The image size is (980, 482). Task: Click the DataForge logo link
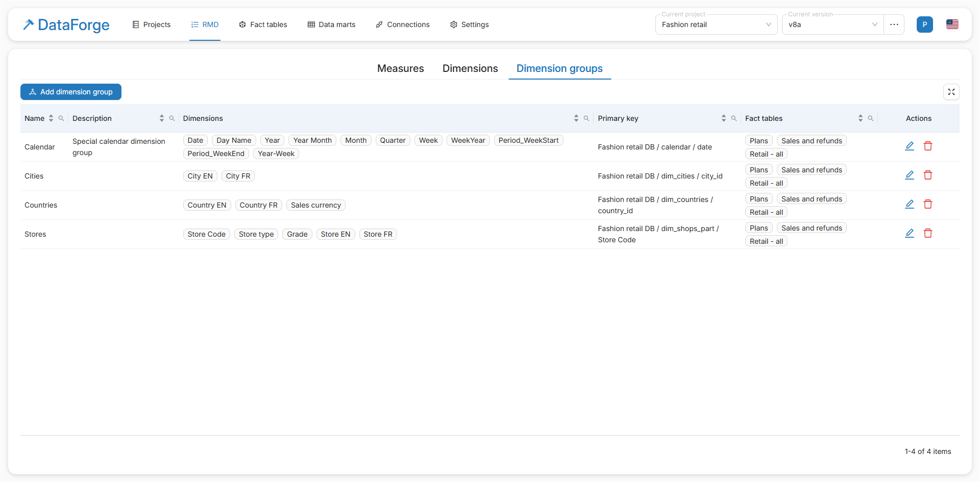coord(66,24)
